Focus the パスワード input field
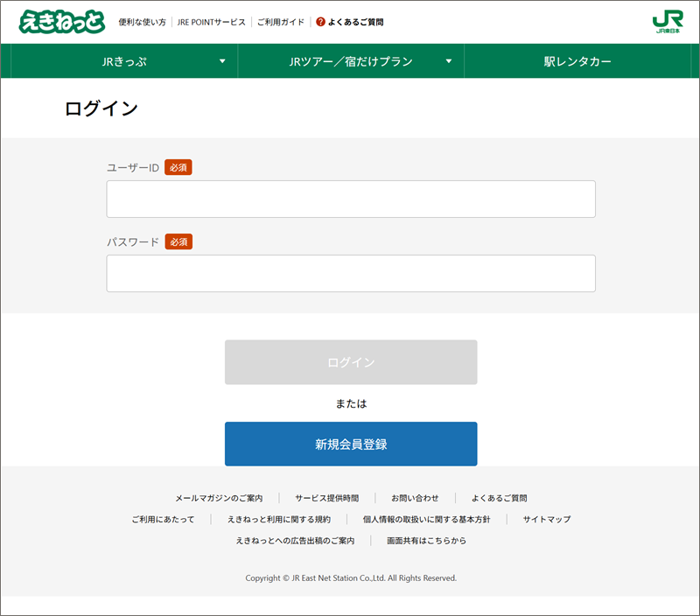 [351, 274]
